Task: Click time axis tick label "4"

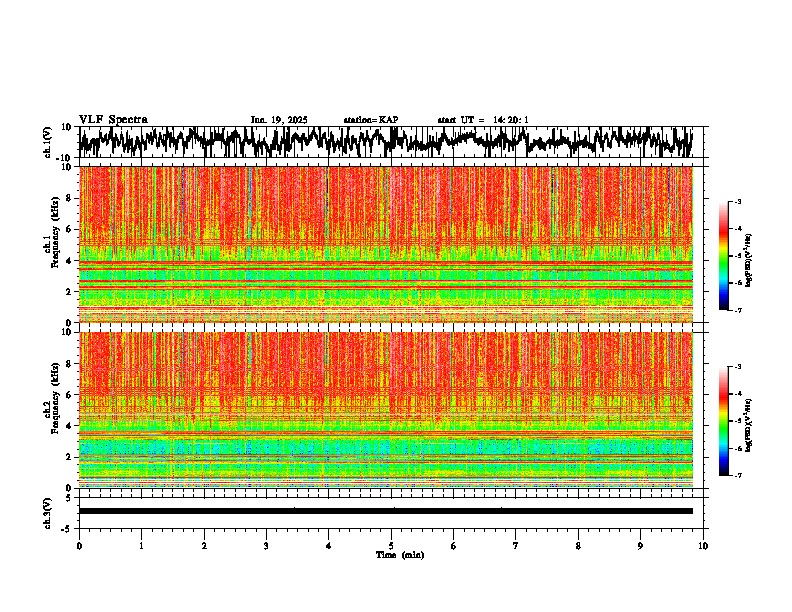Action: point(329,546)
